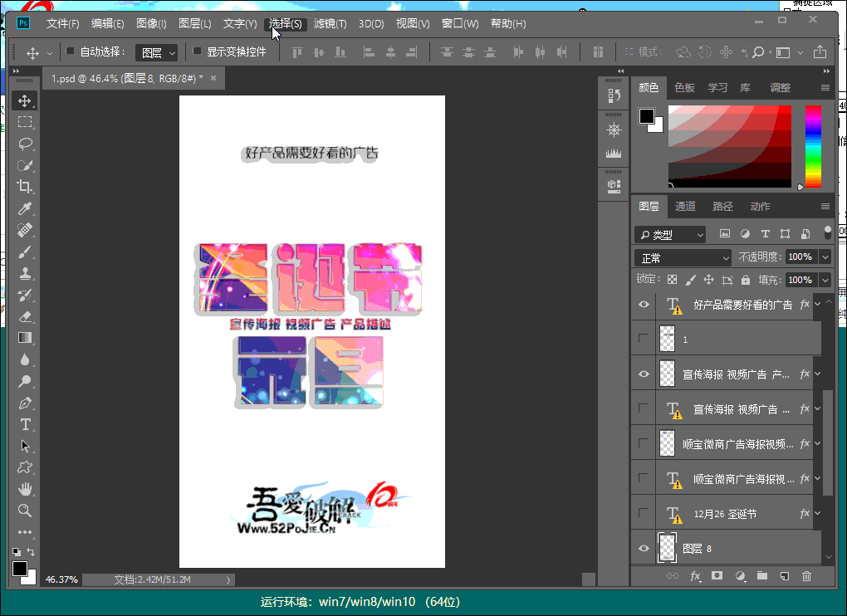Open the 类型 layer filter dropdown
The height and width of the screenshot is (616, 847).
click(x=670, y=235)
